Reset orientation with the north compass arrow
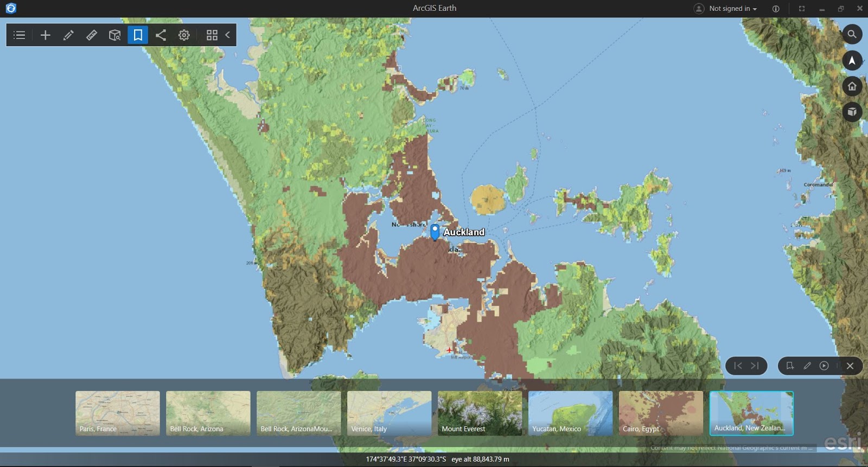 [x=852, y=60]
